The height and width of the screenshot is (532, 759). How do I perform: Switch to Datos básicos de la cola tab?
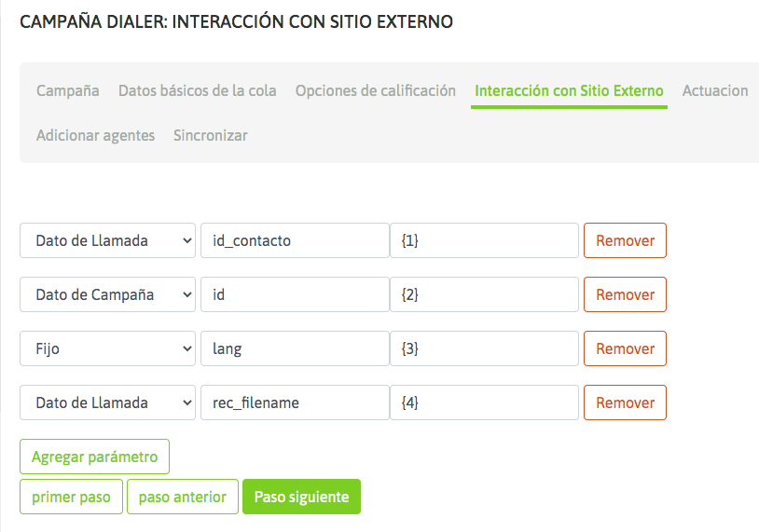click(198, 90)
